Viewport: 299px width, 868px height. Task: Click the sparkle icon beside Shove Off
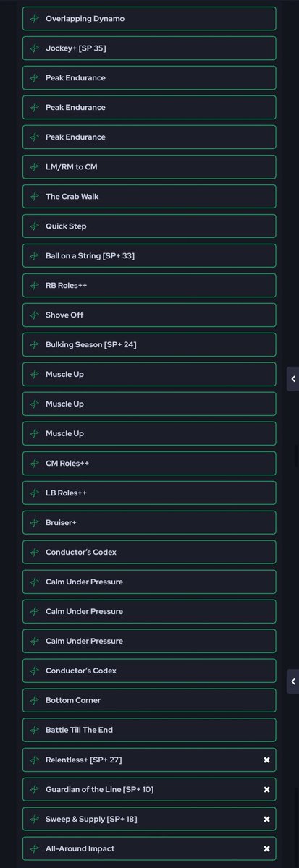34,315
